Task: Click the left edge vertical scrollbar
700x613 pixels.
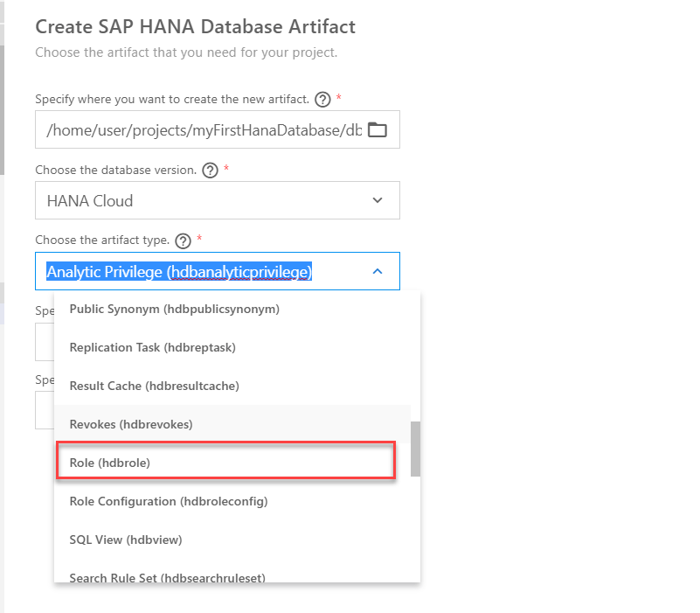Action: [2, 96]
